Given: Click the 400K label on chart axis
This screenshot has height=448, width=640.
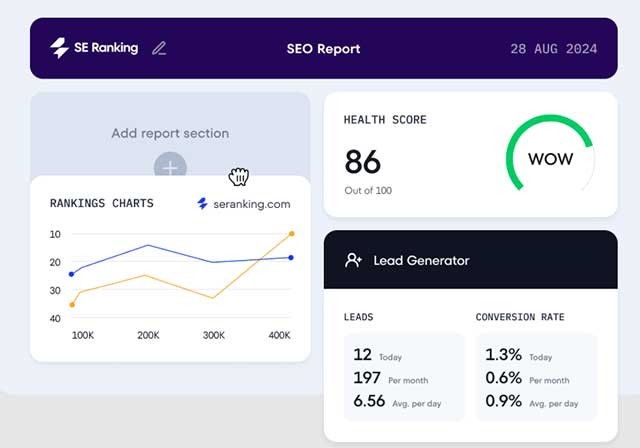Looking at the screenshot, I should pyautogui.click(x=279, y=335).
